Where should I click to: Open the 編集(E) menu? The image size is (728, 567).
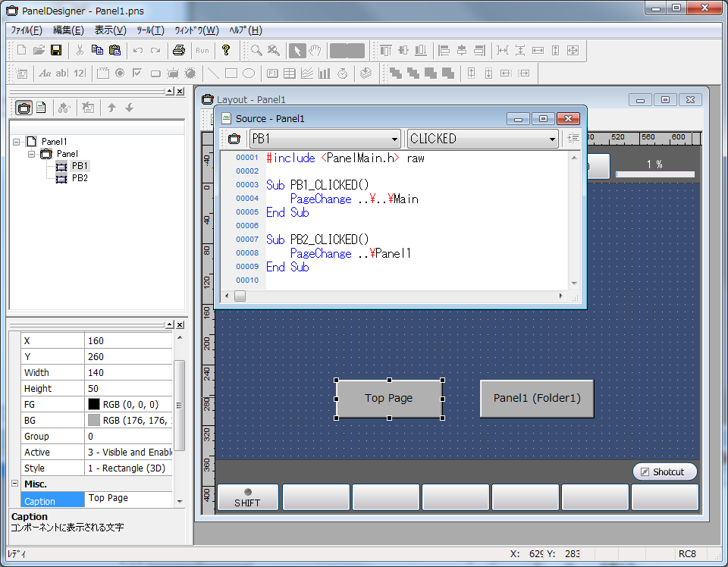pos(68,30)
